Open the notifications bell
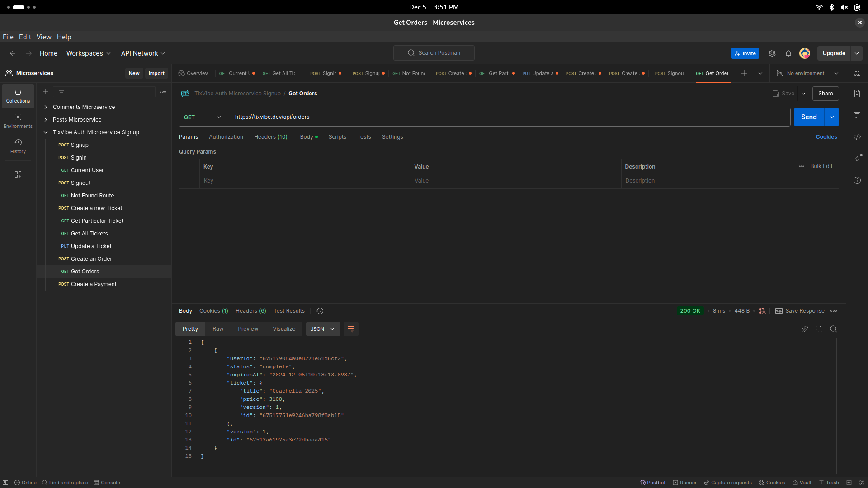Image resolution: width=868 pixels, height=488 pixels. tap(788, 53)
